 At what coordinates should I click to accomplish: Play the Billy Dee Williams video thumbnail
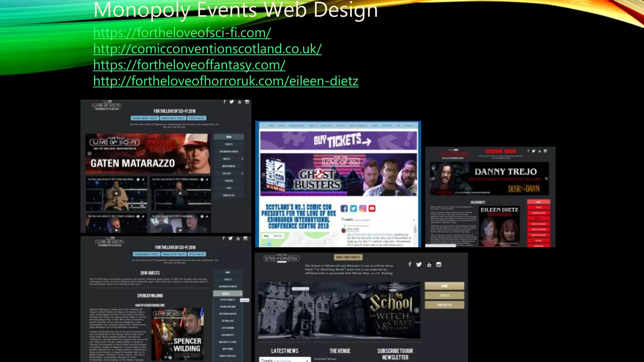(116, 194)
